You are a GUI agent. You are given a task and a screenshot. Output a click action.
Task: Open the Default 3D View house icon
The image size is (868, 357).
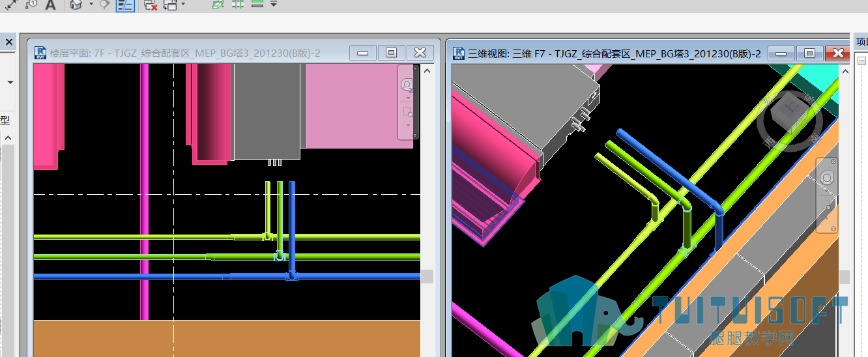pyautogui.click(x=76, y=5)
